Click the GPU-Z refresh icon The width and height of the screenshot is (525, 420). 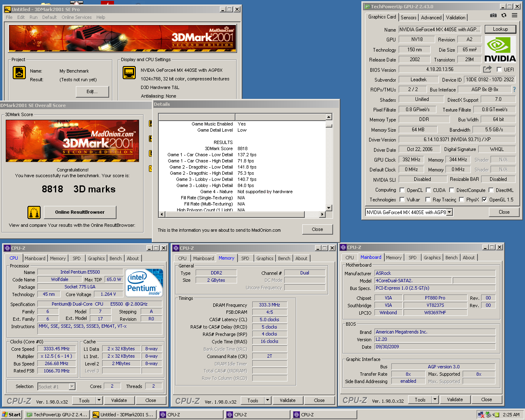coord(504,15)
